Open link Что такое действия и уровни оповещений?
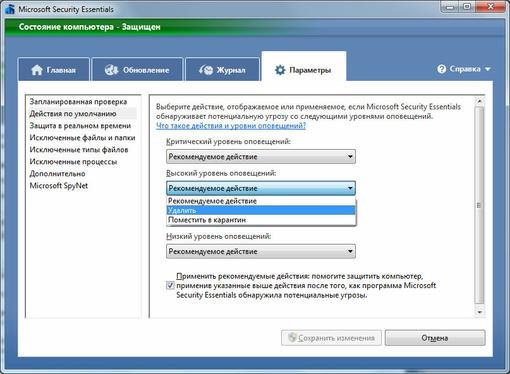This screenshot has width=510, height=374. pos(231,126)
